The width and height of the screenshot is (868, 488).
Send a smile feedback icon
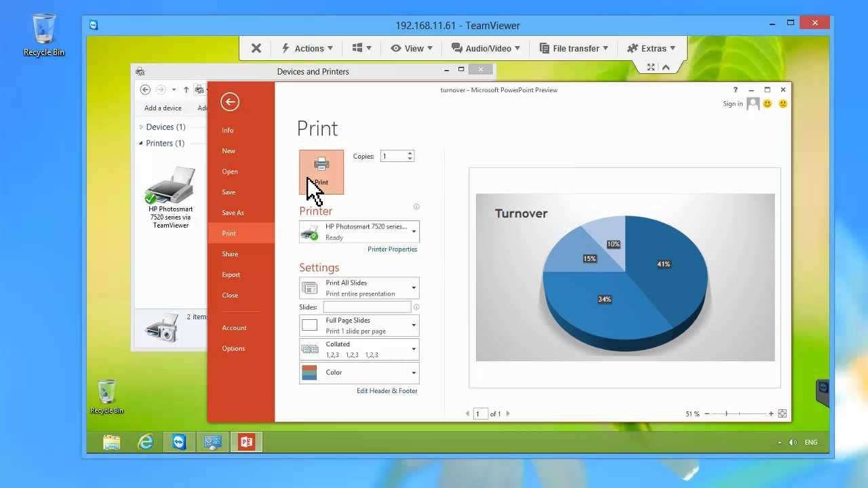click(x=768, y=104)
